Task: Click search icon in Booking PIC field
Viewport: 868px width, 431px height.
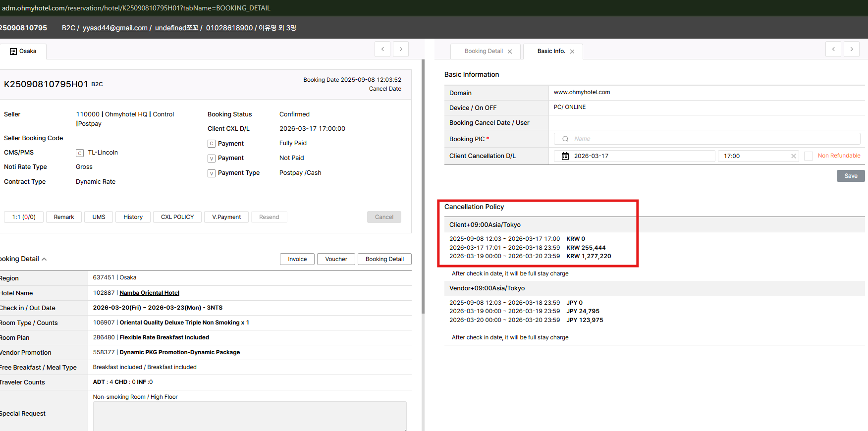Action: tap(565, 139)
